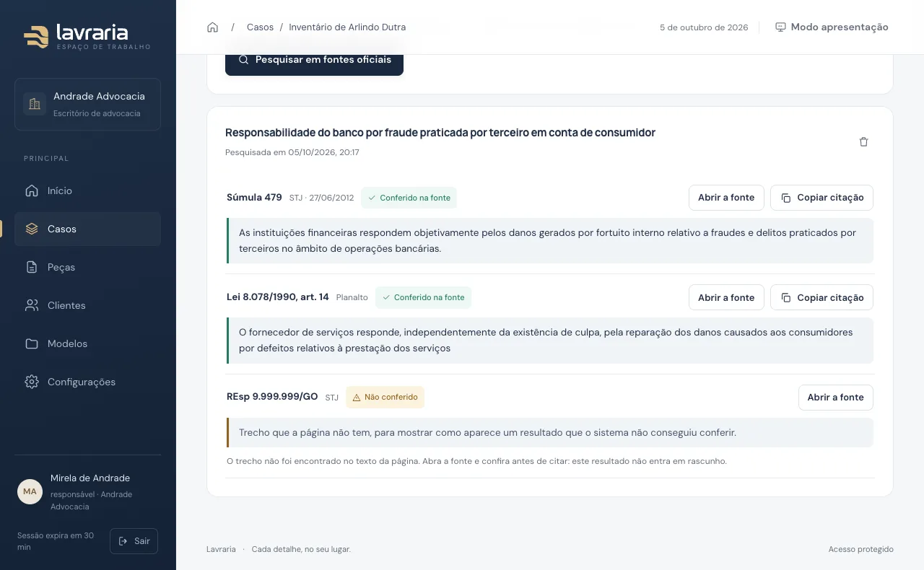
Task: Open Peças in the sidebar
Action: tap(87, 267)
